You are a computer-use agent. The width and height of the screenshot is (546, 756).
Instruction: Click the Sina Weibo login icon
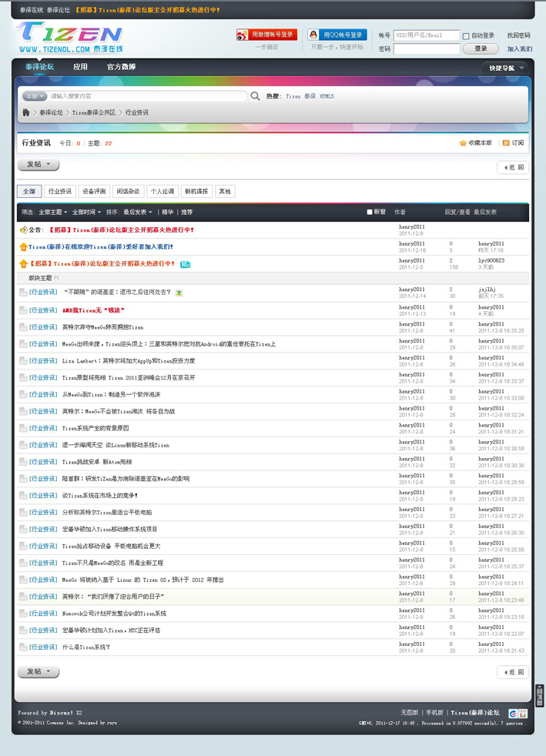click(242, 35)
